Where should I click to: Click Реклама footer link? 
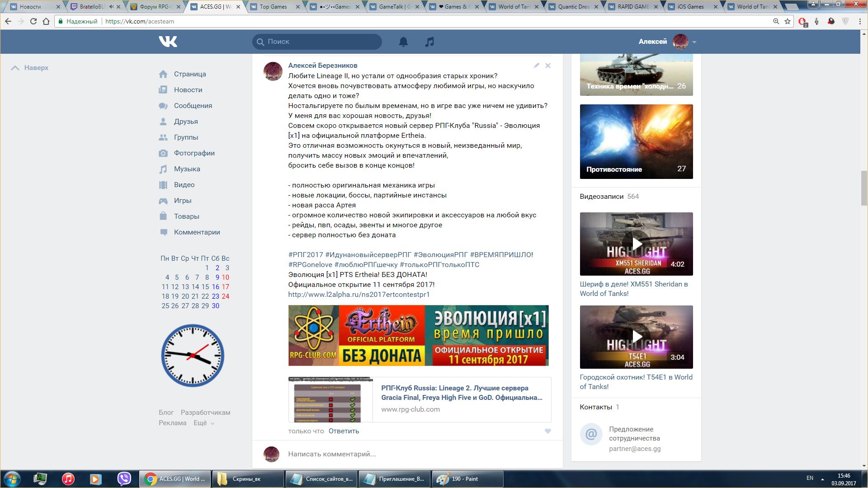[172, 423]
